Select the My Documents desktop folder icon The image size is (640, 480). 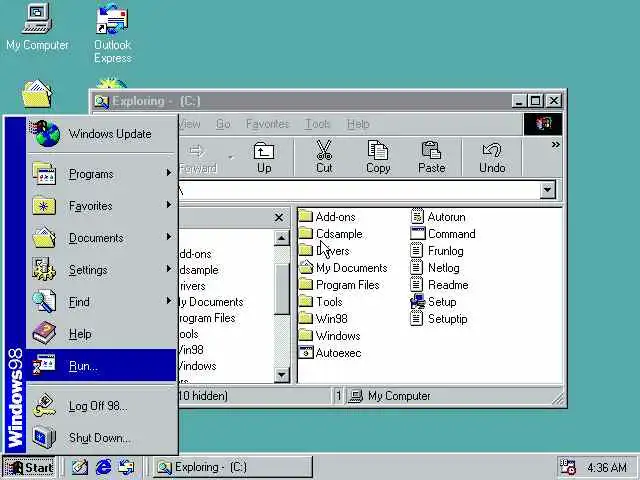coord(37,94)
